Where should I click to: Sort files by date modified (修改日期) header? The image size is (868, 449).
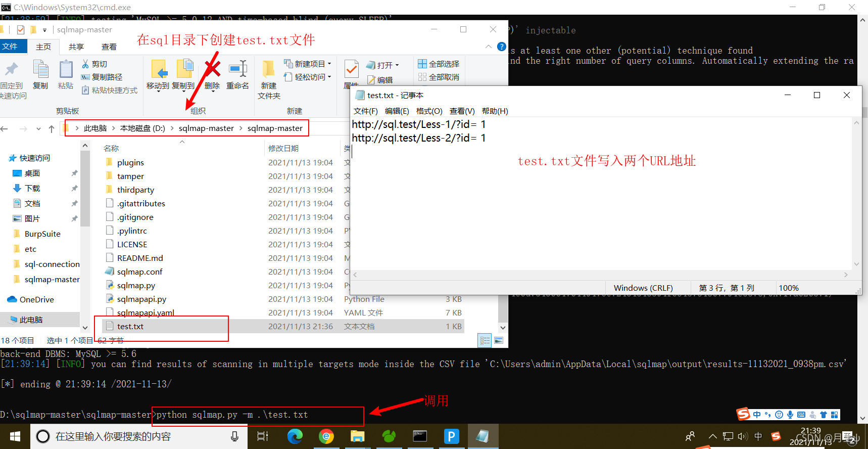point(283,148)
